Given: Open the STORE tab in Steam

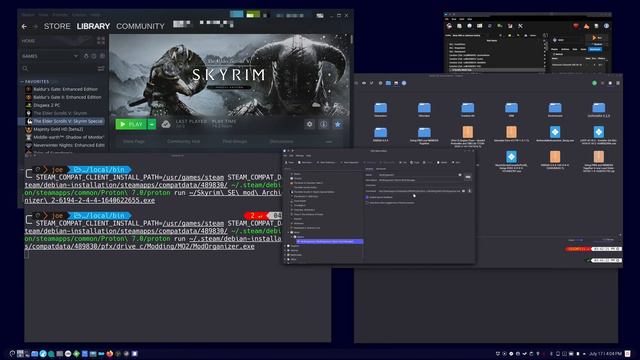Looking at the screenshot, I should [x=57, y=26].
